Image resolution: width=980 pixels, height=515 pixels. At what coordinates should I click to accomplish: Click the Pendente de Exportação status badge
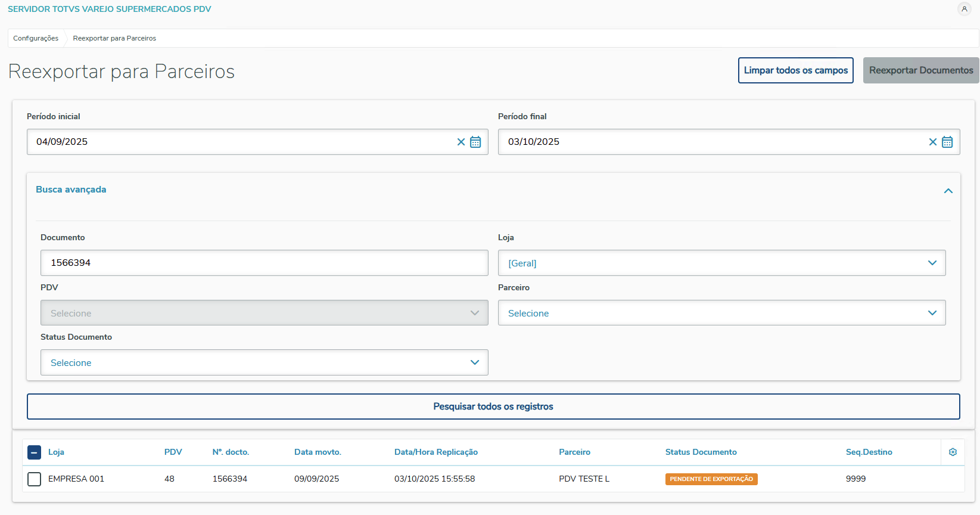(711, 479)
